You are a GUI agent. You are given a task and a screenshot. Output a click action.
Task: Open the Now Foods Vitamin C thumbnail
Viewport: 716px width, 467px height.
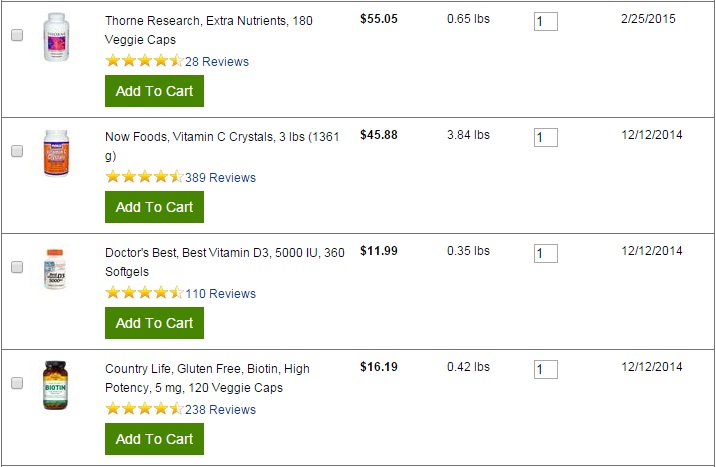pos(56,153)
